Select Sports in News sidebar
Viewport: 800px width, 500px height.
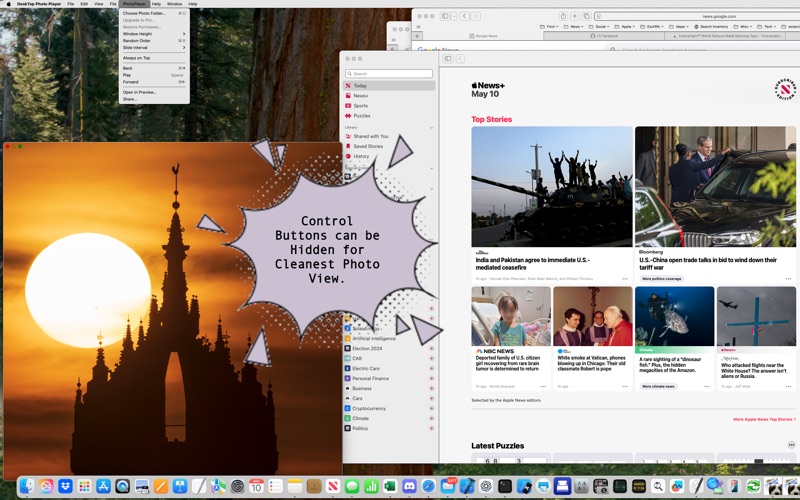click(x=390, y=106)
